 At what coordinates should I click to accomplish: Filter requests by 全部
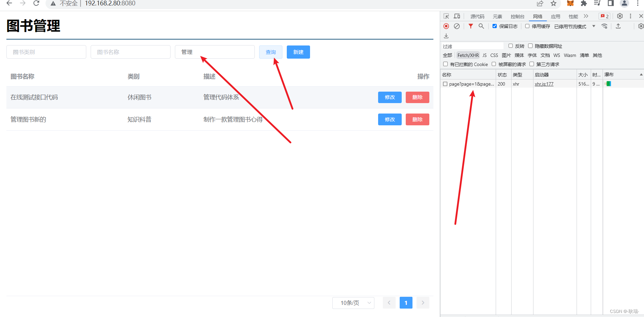coord(448,55)
